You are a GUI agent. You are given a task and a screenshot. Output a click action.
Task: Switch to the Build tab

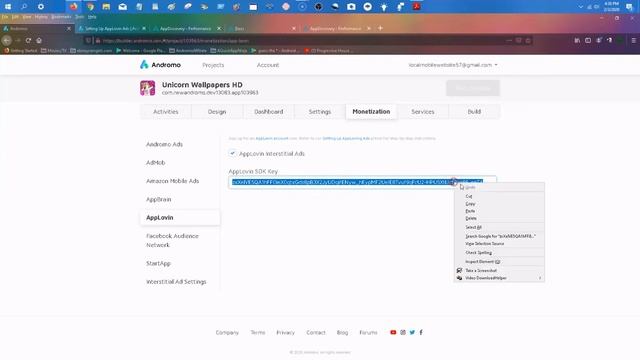(x=474, y=111)
